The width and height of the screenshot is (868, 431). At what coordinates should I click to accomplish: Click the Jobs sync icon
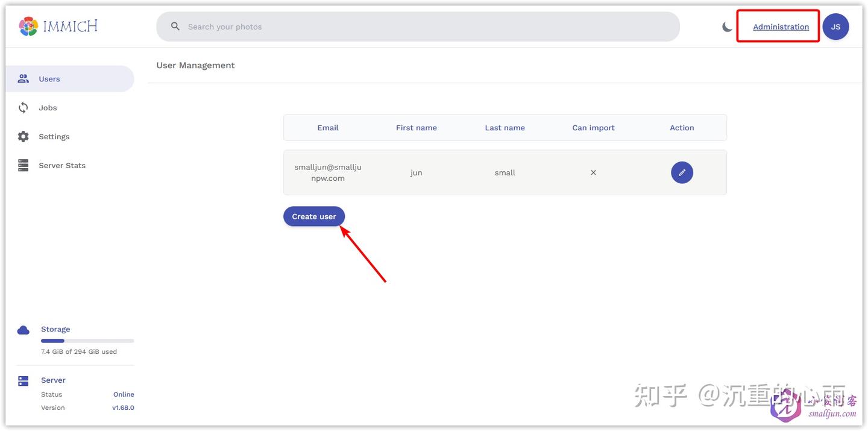(24, 108)
